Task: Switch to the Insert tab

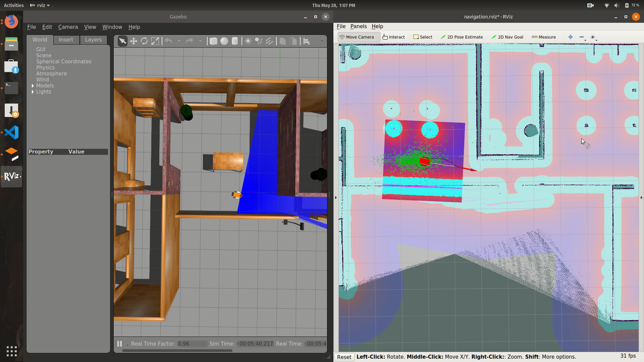Action: click(66, 40)
